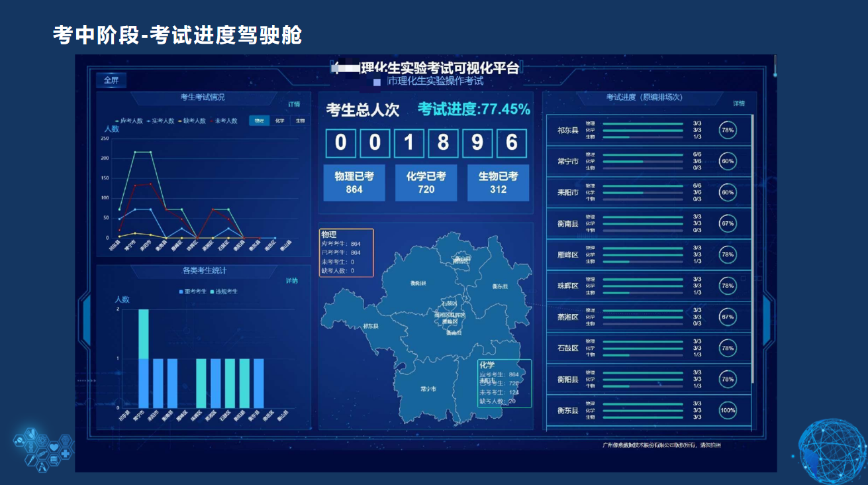
Task: Click the 60% progress circle for 常宁市
Action: point(728,161)
